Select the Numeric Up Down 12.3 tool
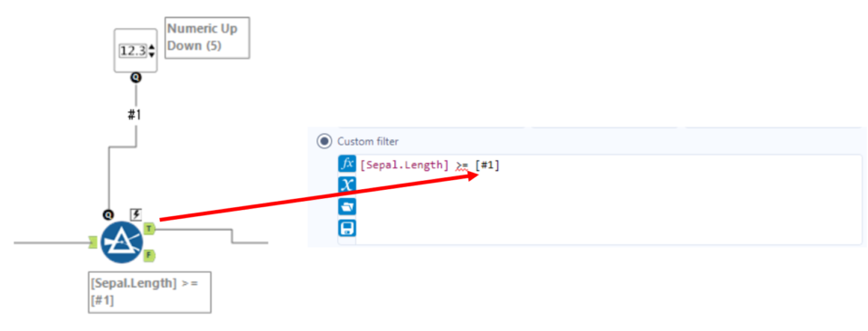The height and width of the screenshot is (331, 868). coord(136,51)
